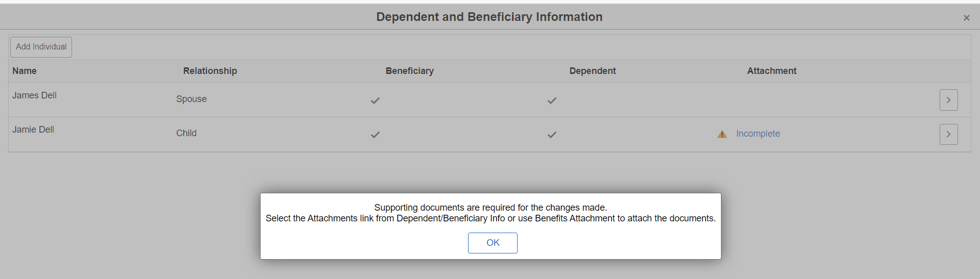Click Jamie Dell's Dependent checkmark
The height and width of the screenshot is (279, 980).
click(x=552, y=135)
